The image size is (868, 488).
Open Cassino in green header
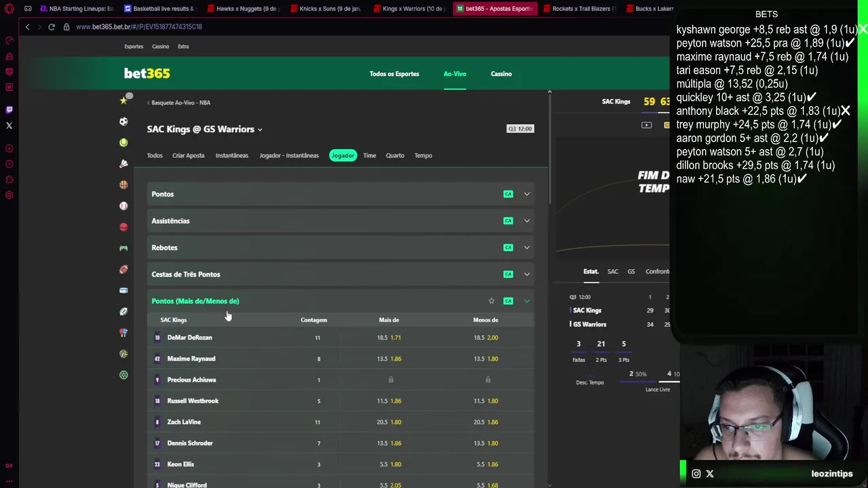click(x=501, y=74)
